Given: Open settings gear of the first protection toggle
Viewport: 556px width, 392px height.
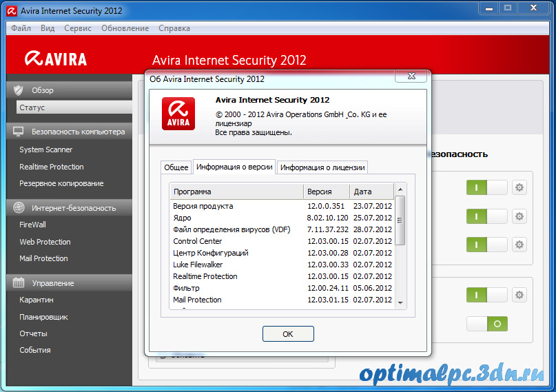Looking at the screenshot, I should click(x=519, y=187).
